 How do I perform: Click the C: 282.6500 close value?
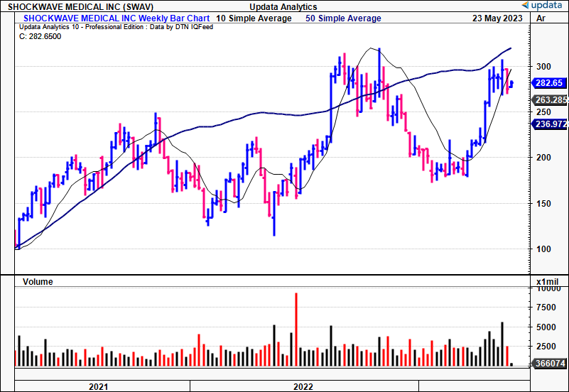pyautogui.click(x=40, y=36)
